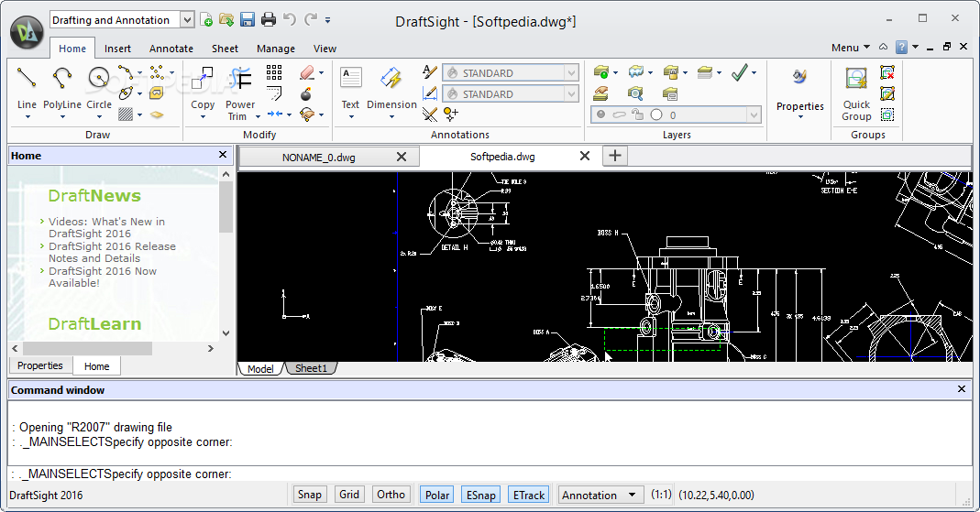Click the dimension style icon beside second STANDARD
Image resolution: width=980 pixels, height=512 pixels.
429,93
